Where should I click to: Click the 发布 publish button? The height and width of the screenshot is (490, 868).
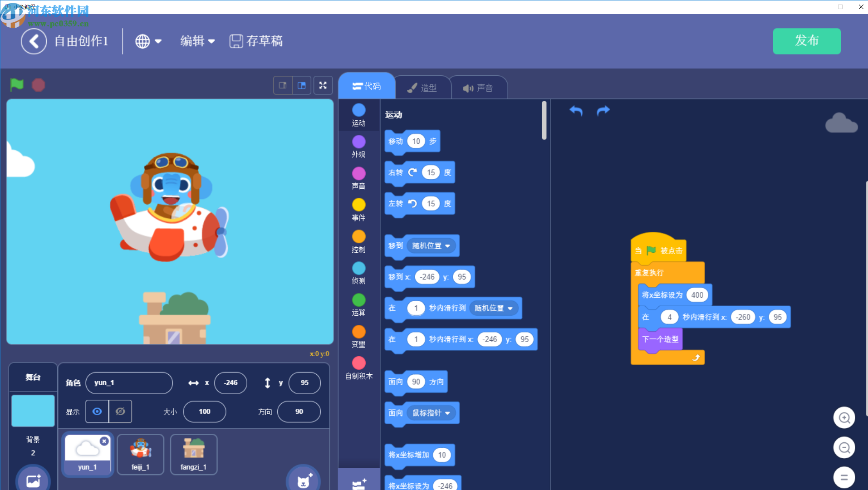[807, 41]
